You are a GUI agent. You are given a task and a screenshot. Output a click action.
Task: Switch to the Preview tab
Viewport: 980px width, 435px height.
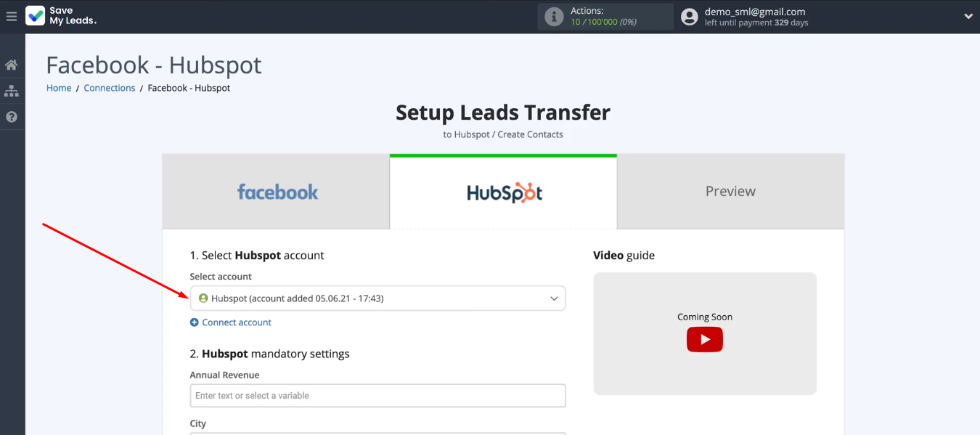point(730,192)
